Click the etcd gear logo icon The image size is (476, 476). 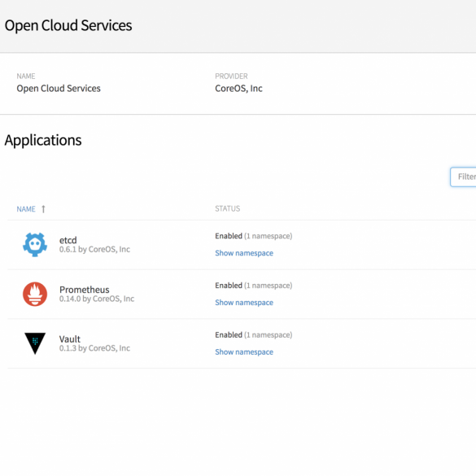35,244
